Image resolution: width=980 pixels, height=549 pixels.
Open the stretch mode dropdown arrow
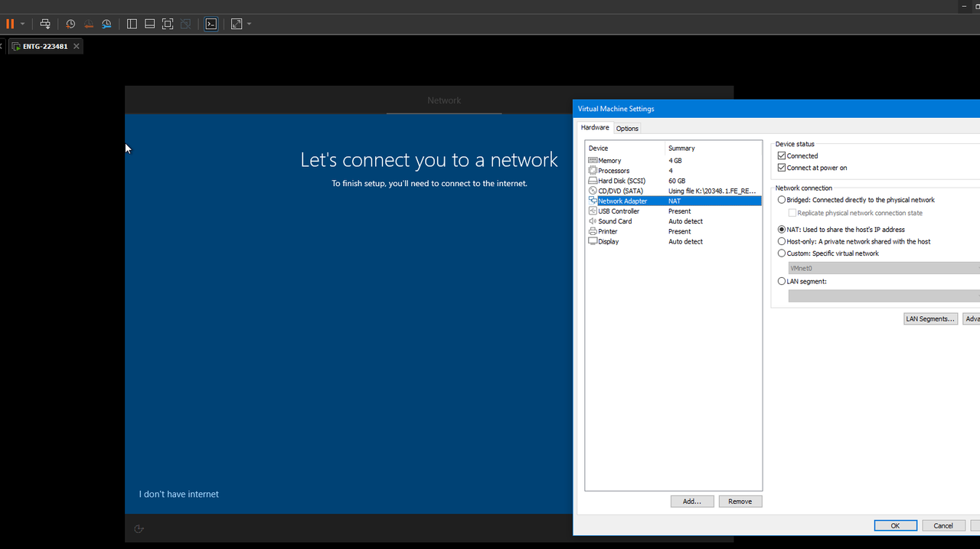[x=249, y=24]
